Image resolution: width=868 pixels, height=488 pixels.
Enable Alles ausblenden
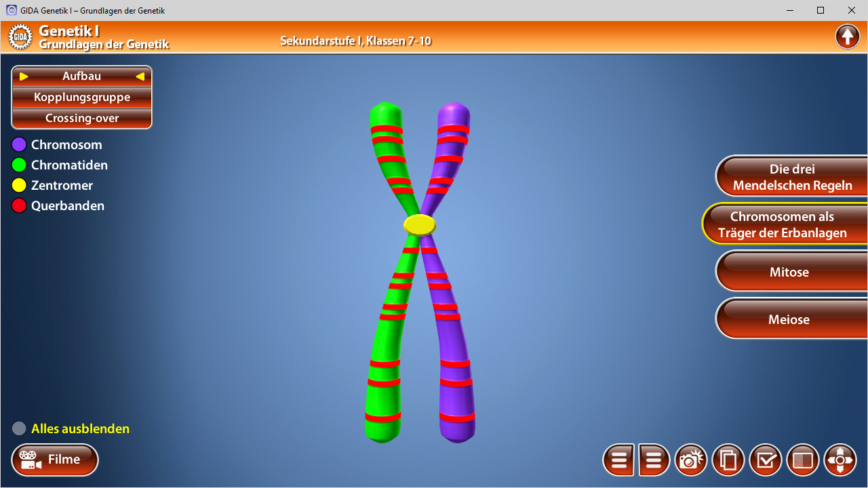tap(18, 428)
